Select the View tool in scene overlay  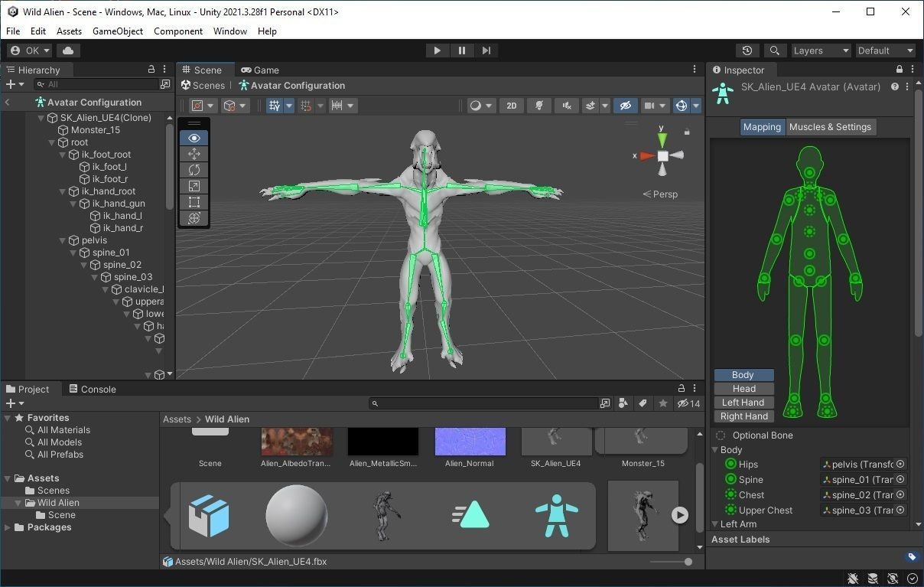click(x=194, y=138)
